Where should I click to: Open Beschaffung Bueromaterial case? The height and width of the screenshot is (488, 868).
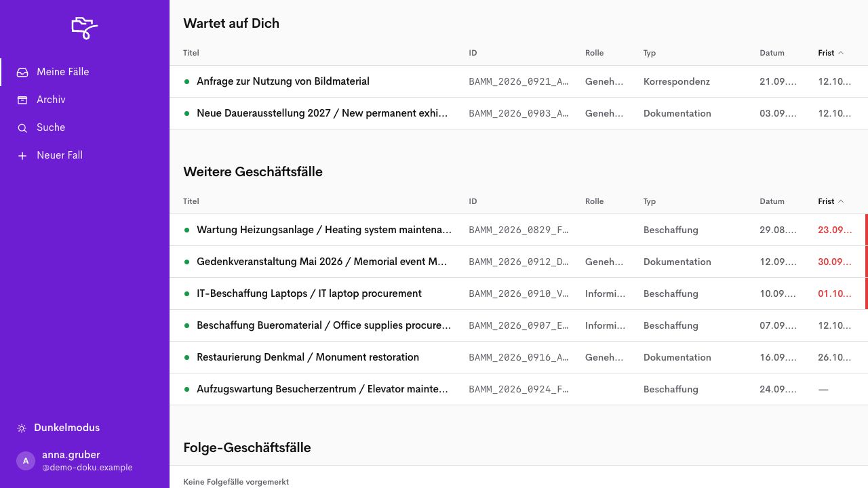click(519, 325)
